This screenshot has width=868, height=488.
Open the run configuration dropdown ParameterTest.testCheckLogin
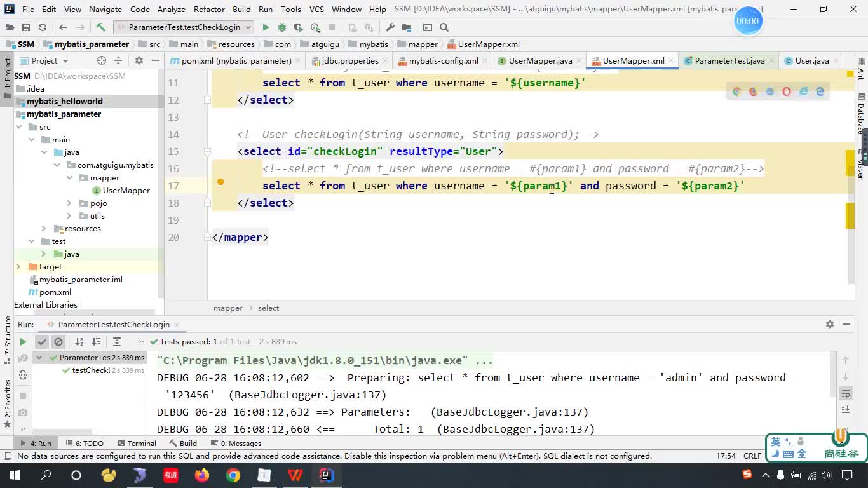[184, 27]
